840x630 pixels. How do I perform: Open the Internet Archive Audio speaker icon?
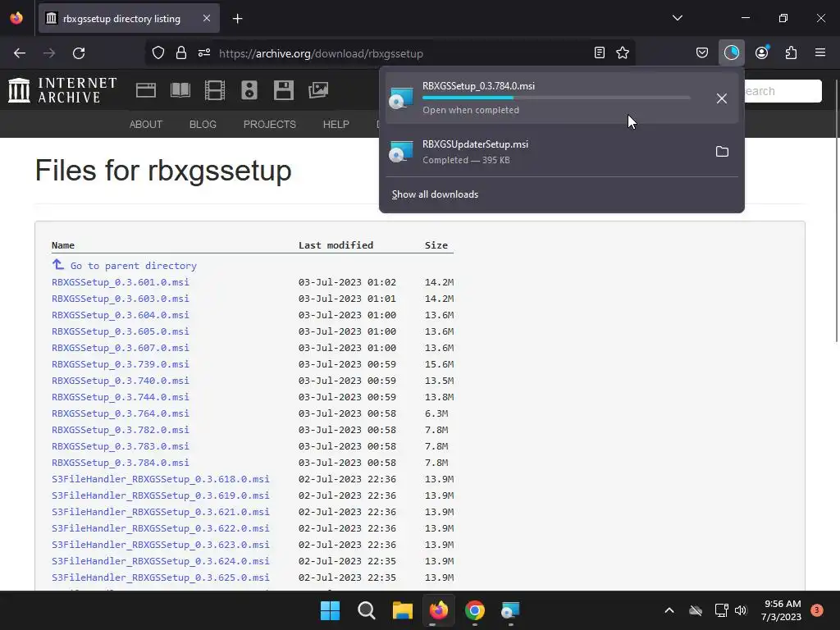pyautogui.click(x=249, y=90)
